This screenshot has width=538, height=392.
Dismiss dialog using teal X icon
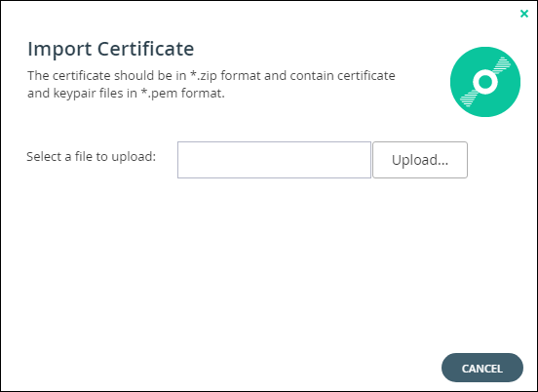click(524, 14)
